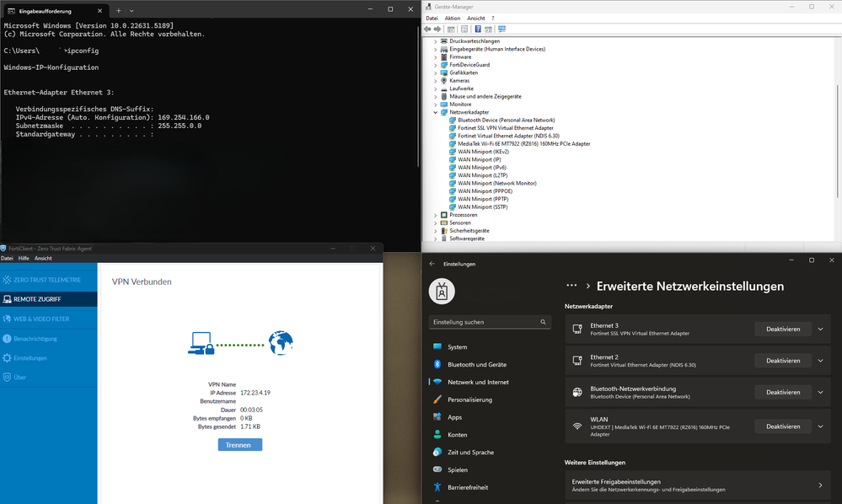Click the scan for hardware changes monitor icon
Image resolution: width=842 pixels, height=504 pixels.
tap(501, 29)
